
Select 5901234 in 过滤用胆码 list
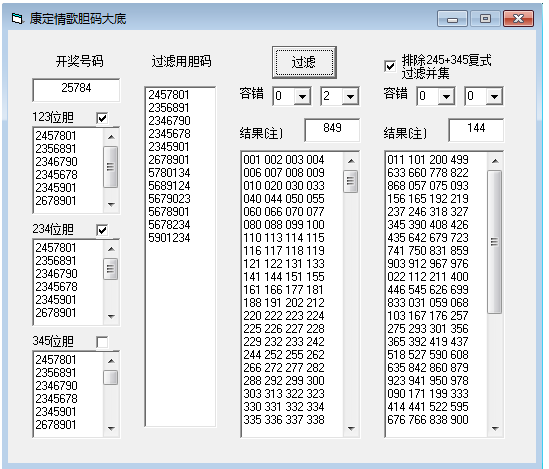tap(169, 238)
